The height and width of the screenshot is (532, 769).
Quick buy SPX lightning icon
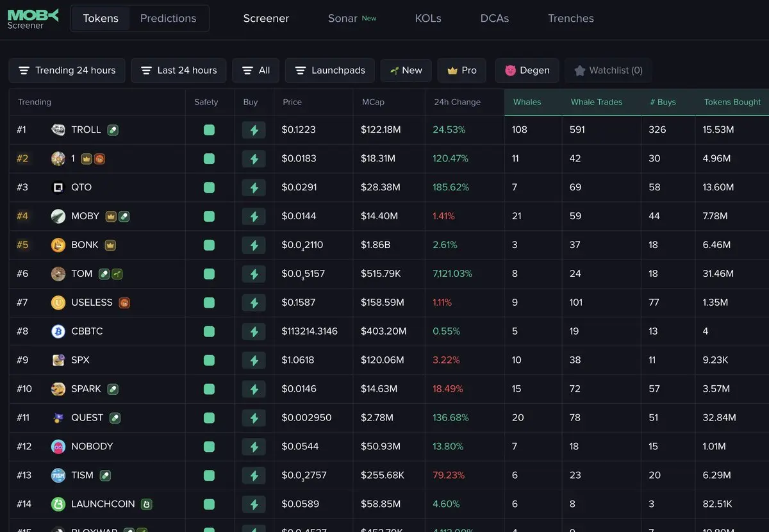coord(254,361)
